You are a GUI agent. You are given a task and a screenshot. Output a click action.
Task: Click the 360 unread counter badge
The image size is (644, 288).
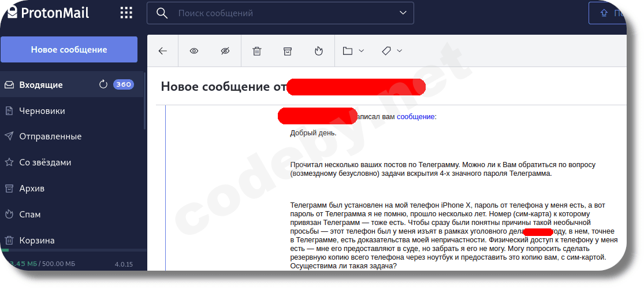coord(123,85)
